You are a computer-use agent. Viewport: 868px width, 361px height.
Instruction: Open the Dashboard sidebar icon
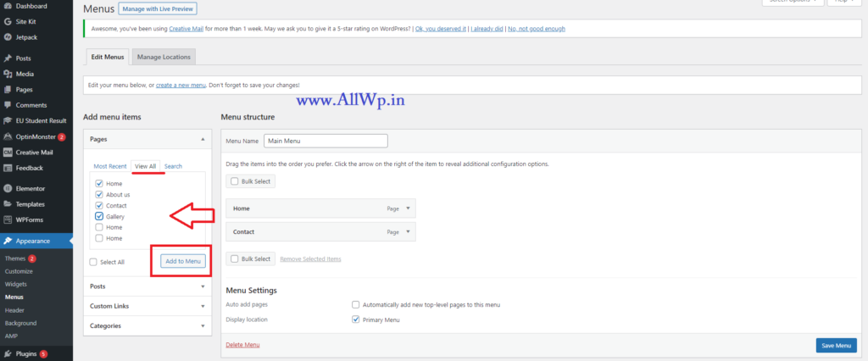pyautogui.click(x=8, y=6)
